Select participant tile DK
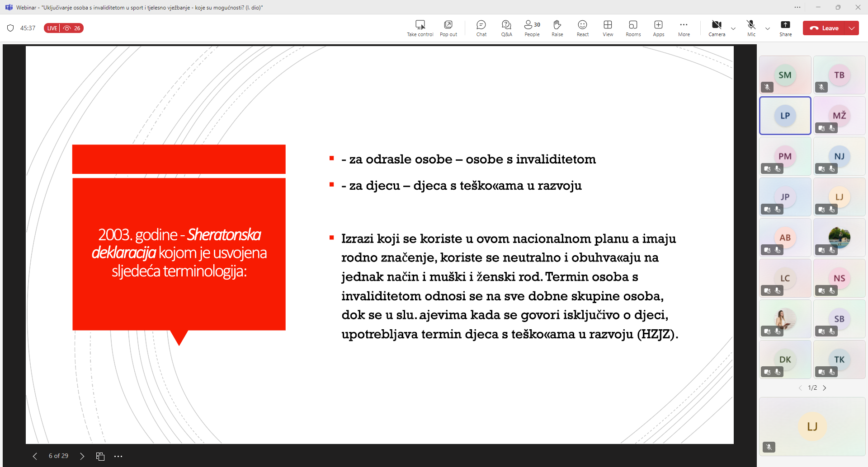The width and height of the screenshot is (868, 467). click(x=785, y=360)
